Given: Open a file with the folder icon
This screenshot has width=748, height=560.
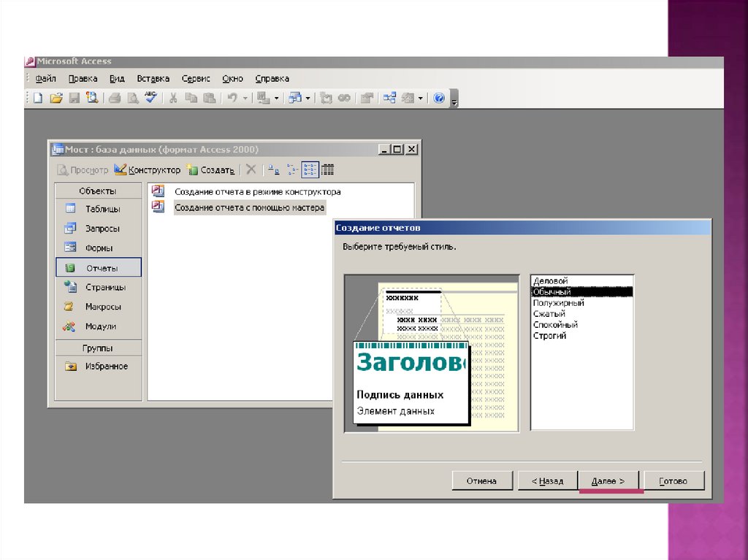Looking at the screenshot, I should [x=56, y=99].
